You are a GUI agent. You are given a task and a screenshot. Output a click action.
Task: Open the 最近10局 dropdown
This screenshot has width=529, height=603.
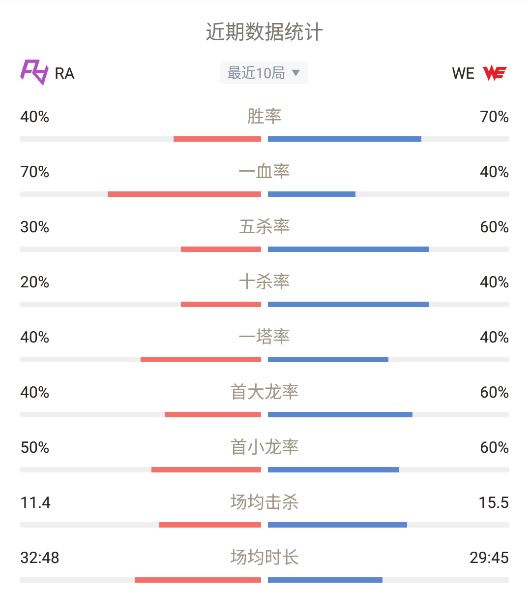264,73
